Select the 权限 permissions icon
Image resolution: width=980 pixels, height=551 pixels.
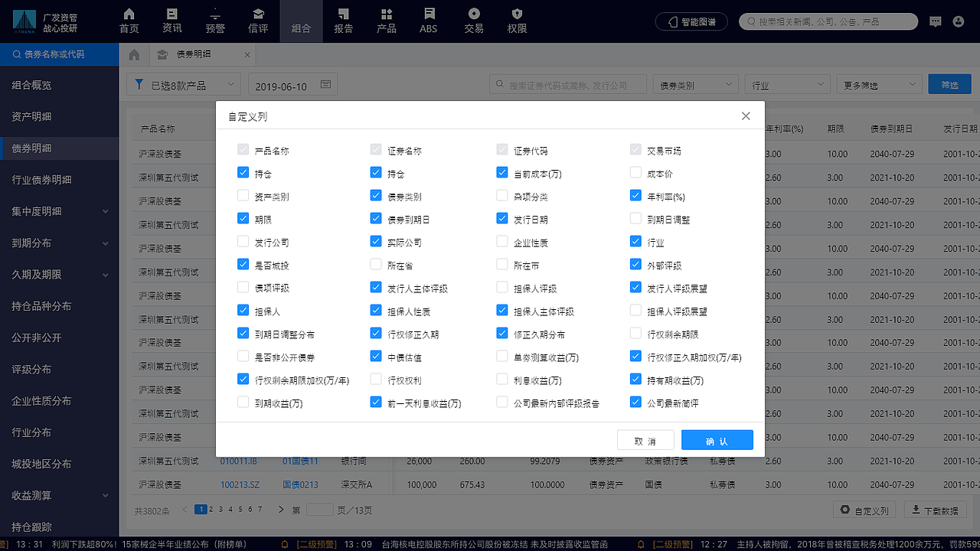click(517, 21)
